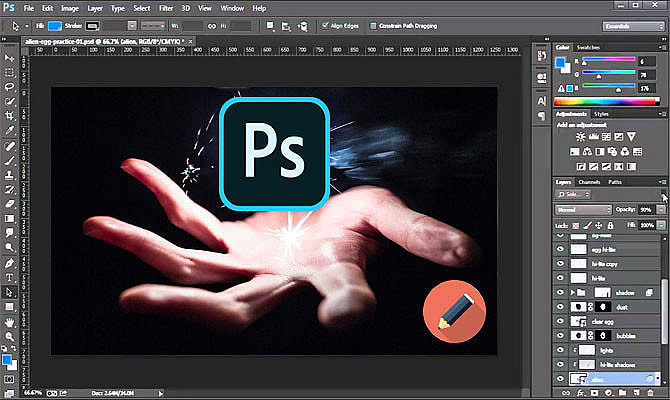670x400 pixels.
Task: Open the Color panel flyout menu
Action: (661, 47)
